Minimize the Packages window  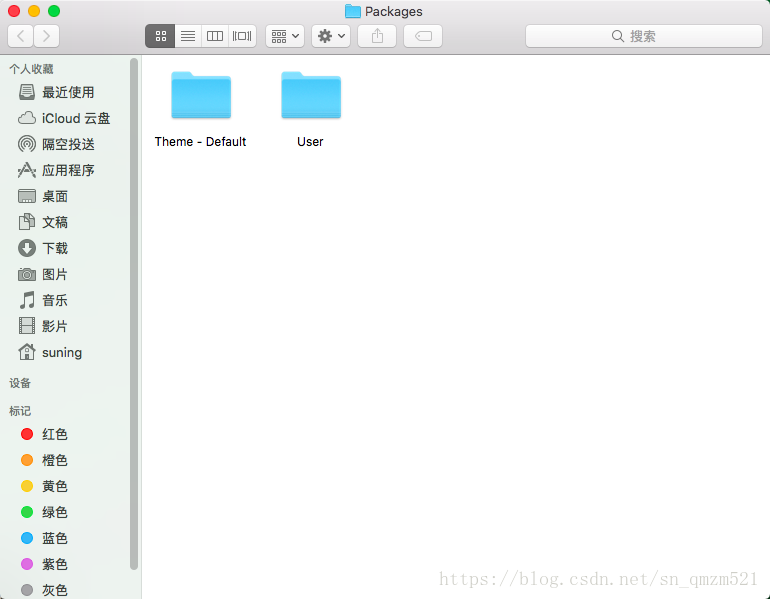(34, 11)
